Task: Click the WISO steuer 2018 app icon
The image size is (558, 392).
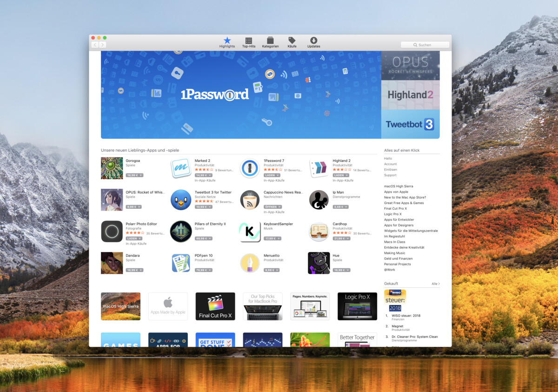Action: click(395, 300)
